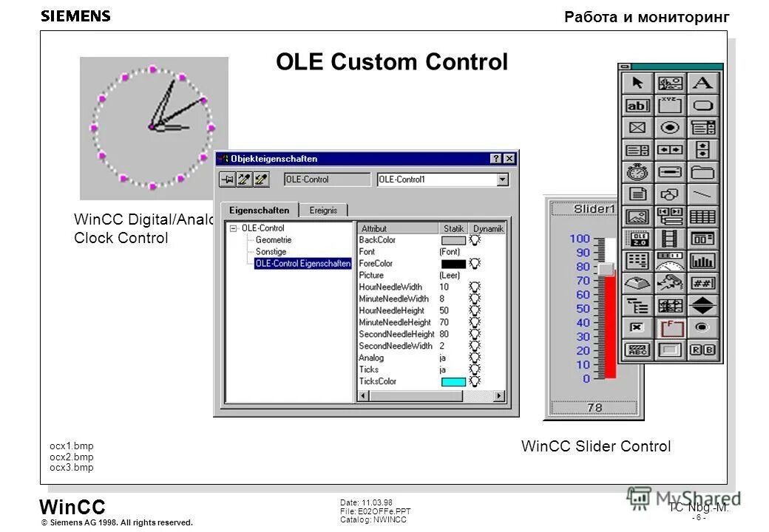The height and width of the screenshot is (532, 769).
Task: Select the outline tree list tool
Action: point(637,306)
